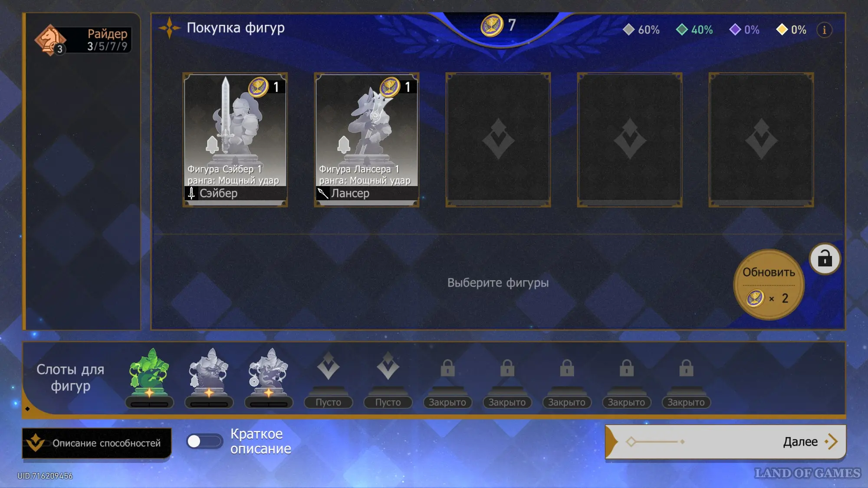Buy the Лансер figure card
This screenshot has width=868, height=488.
tap(367, 140)
